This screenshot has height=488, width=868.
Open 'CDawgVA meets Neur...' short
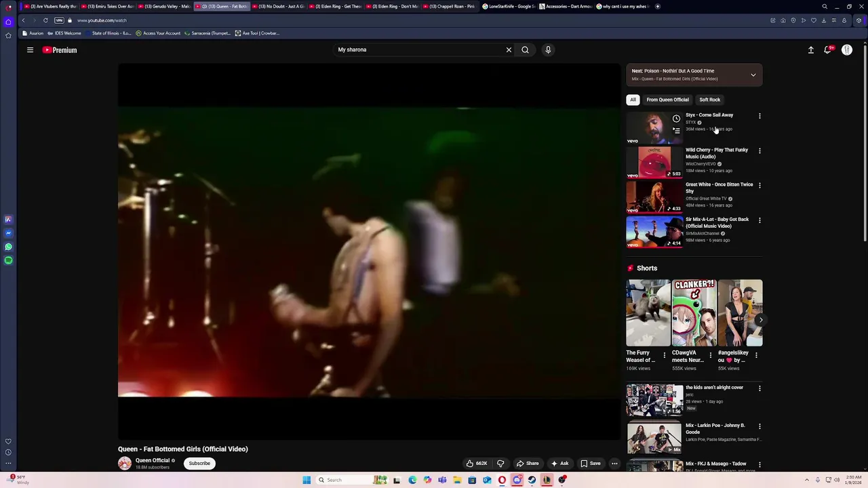(694, 312)
